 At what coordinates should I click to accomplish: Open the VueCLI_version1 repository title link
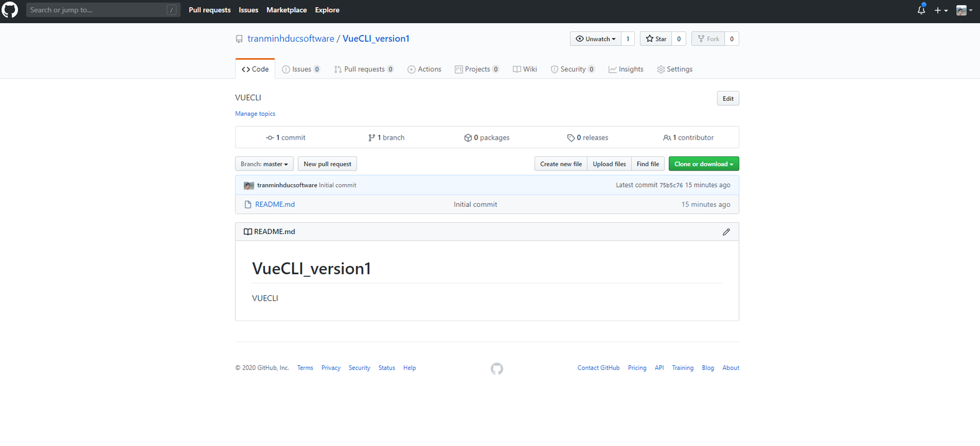point(376,39)
